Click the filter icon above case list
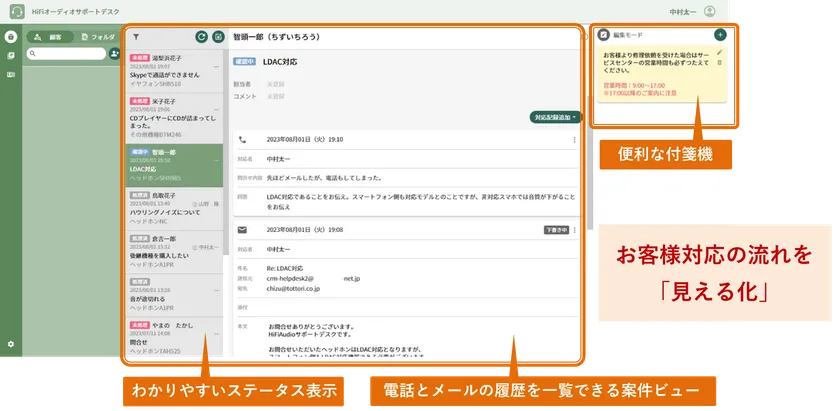This screenshot has height=411, width=840. (x=136, y=35)
